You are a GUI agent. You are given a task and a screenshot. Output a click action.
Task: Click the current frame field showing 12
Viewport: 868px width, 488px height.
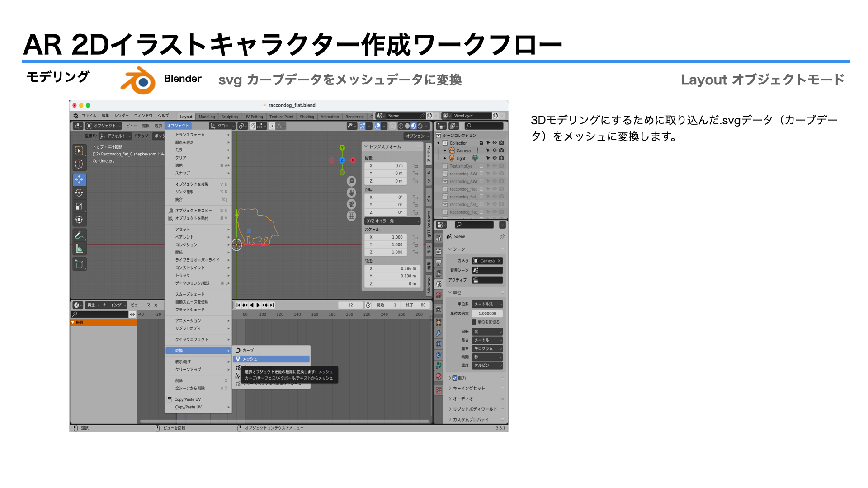pyautogui.click(x=350, y=305)
